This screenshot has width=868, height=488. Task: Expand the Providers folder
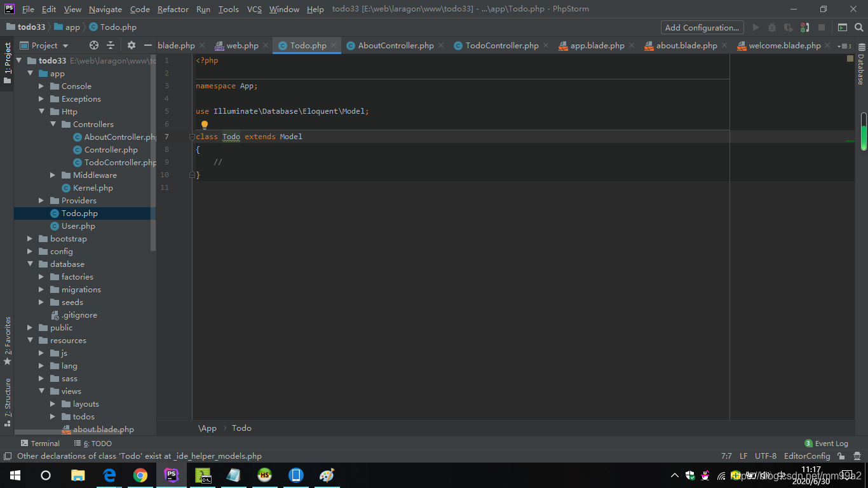pyautogui.click(x=41, y=201)
